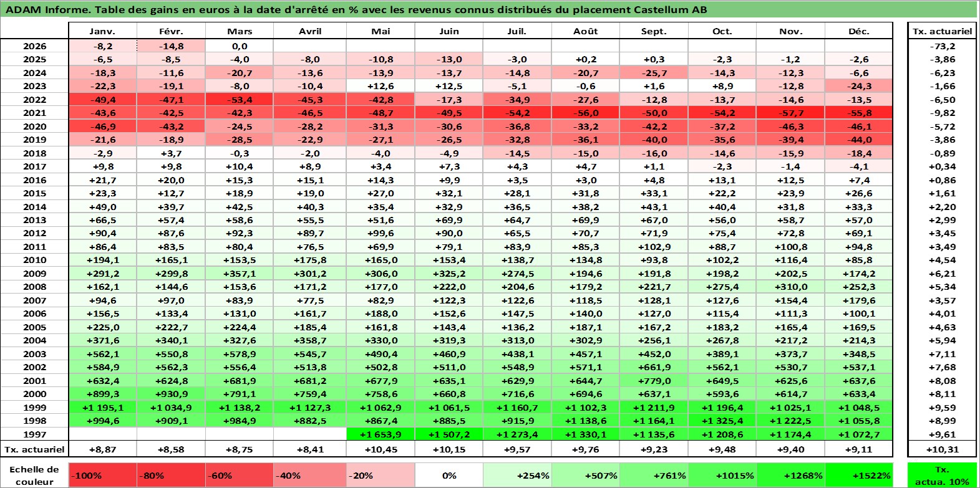Select the +254% light green swatch
Image resolution: width=980 pixels, height=488 pixels.
pos(517,476)
